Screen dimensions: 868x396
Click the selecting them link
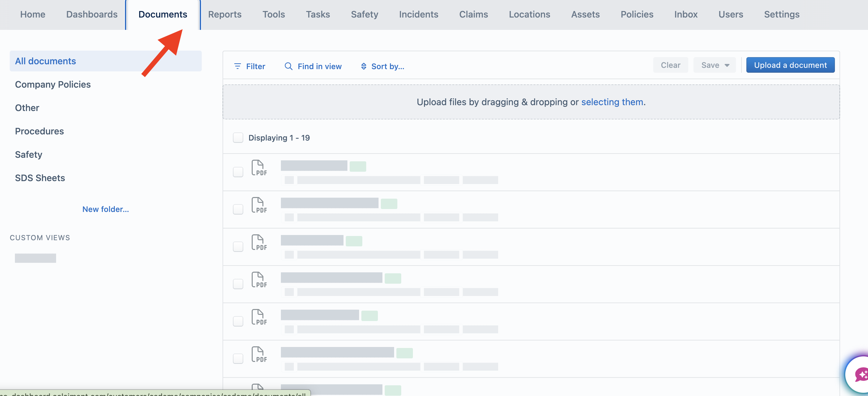pyautogui.click(x=612, y=102)
